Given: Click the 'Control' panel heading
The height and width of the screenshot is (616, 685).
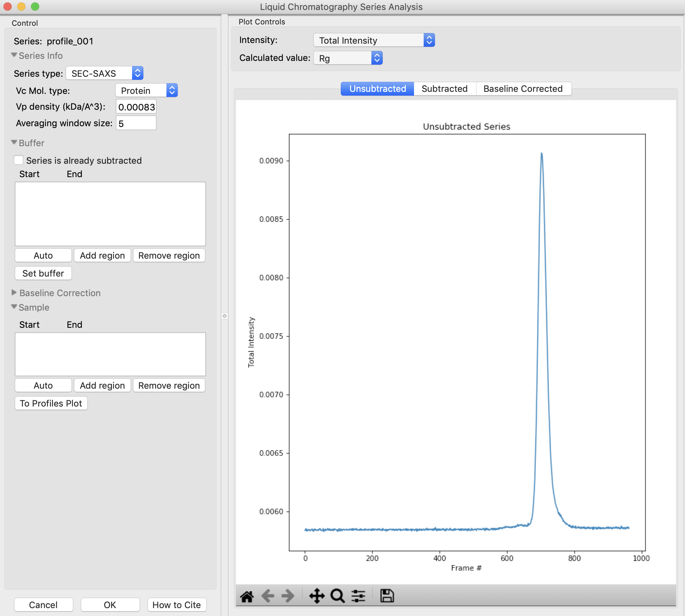Looking at the screenshot, I should coord(25,23).
